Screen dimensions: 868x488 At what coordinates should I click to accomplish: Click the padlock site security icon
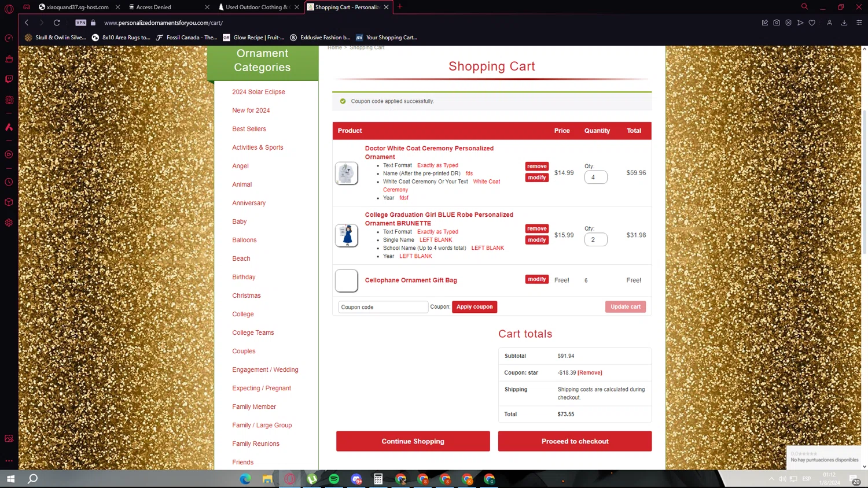(x=93, y=23)
